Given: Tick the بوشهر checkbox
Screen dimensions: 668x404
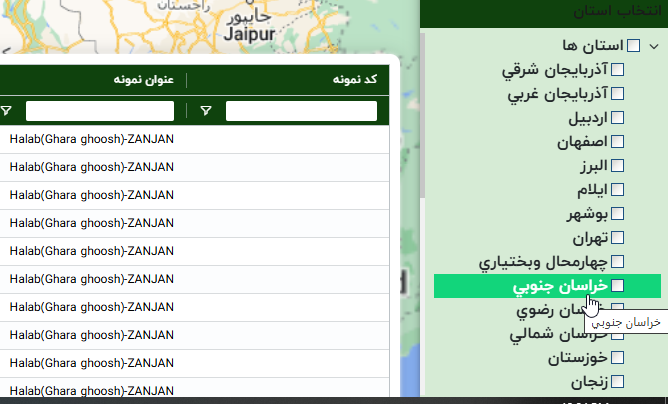Looking at the screenshot, I should [617, 214].
